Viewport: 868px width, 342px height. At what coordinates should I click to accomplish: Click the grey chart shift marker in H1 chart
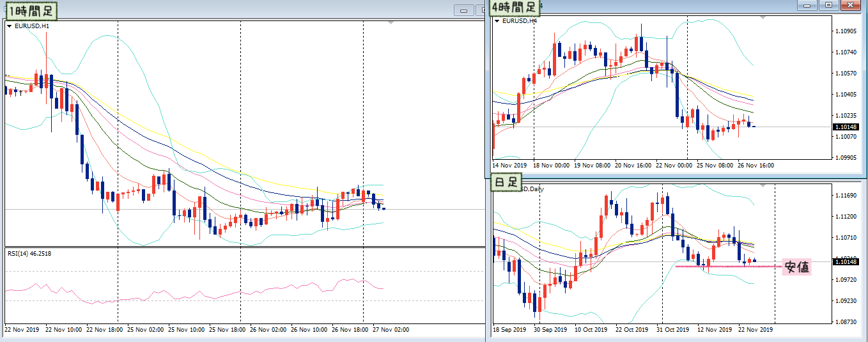[x=391, y=22]
